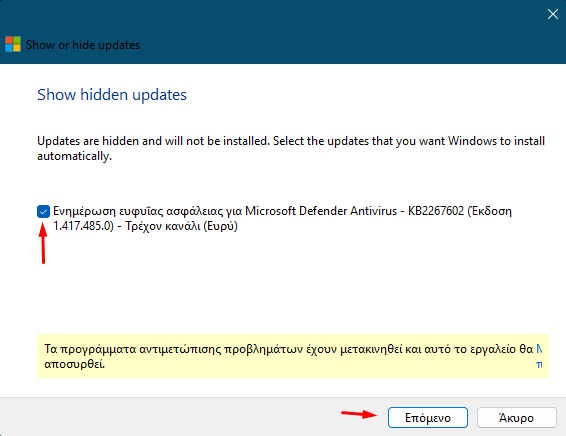Click the yellow troubleshooter retirement notice text

[288, 356]
